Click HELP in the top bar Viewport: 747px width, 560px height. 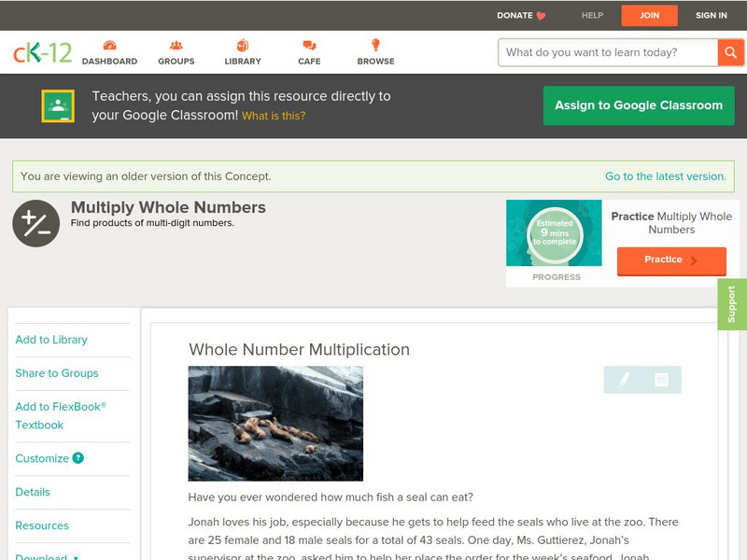(x=592, y=16)
